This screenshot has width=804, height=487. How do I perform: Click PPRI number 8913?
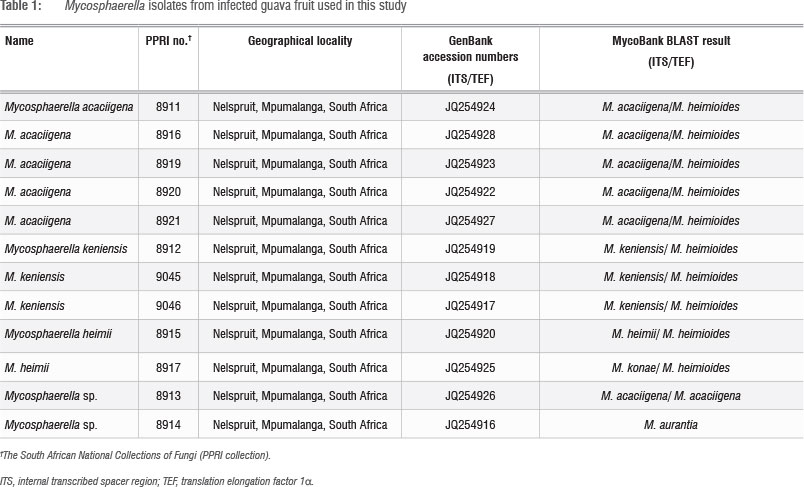point(169,396)
